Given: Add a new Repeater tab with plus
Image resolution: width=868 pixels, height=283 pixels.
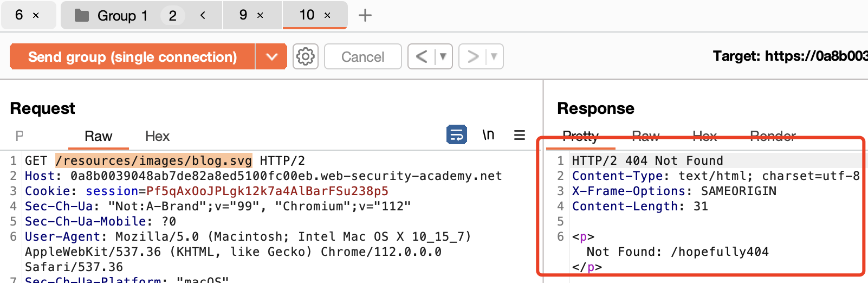Looking at the screenshot, I should click(365, 15).
